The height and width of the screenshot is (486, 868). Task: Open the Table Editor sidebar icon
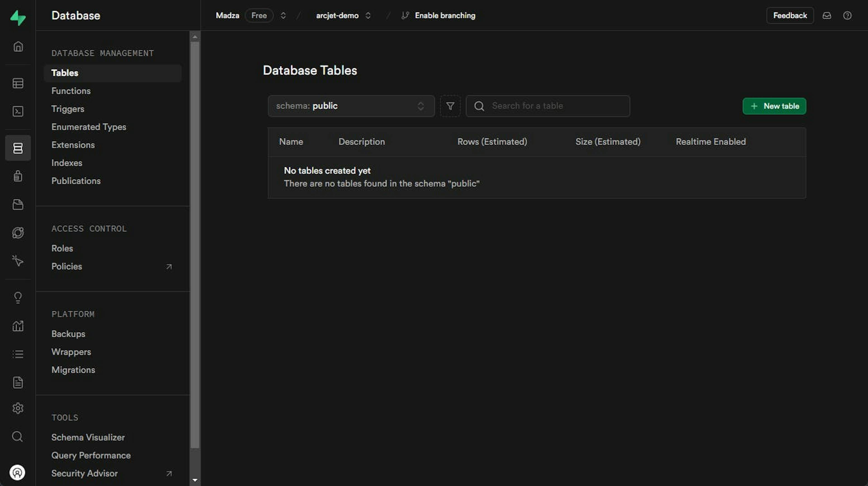click(18, 83)
